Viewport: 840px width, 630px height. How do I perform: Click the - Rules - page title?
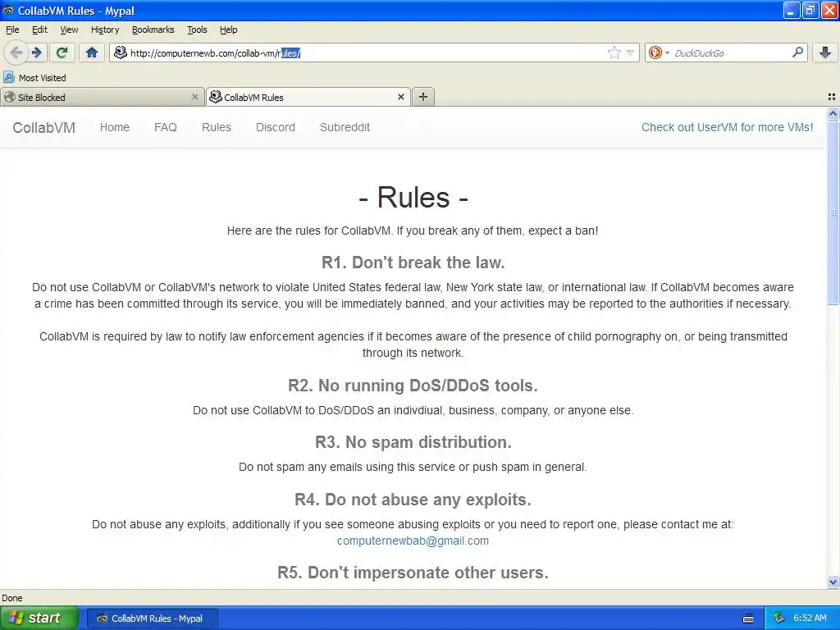[413, 197]
